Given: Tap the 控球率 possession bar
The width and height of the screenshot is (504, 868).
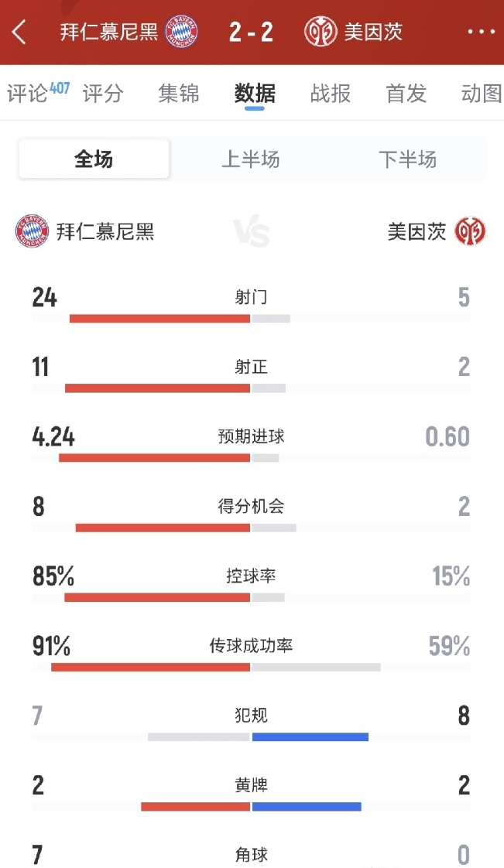Looking at the screenshot, I should [252, 597].
